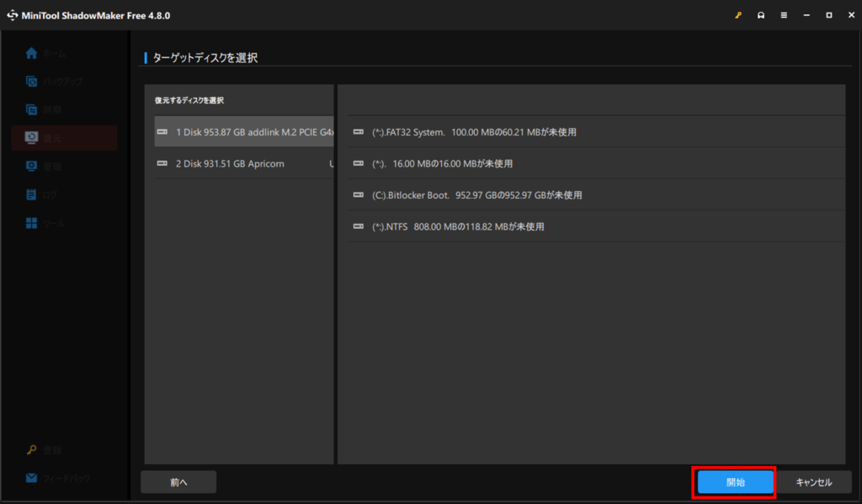The height and width of the screenshot is (504, 862).
Task: Select the (C:) Bitlocker Boot partition
Action: [476, 195]
